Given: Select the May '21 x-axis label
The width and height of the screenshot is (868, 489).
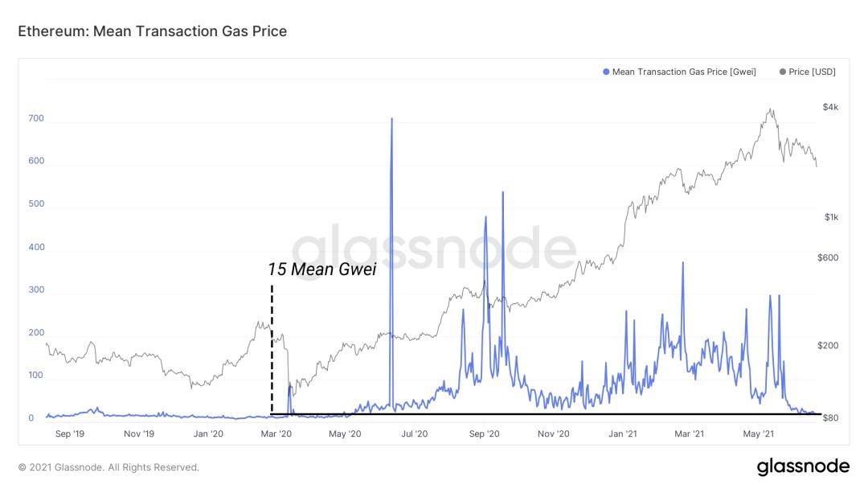Looking at the screenshot, I should pyautogui.click(x=759, y=434).
